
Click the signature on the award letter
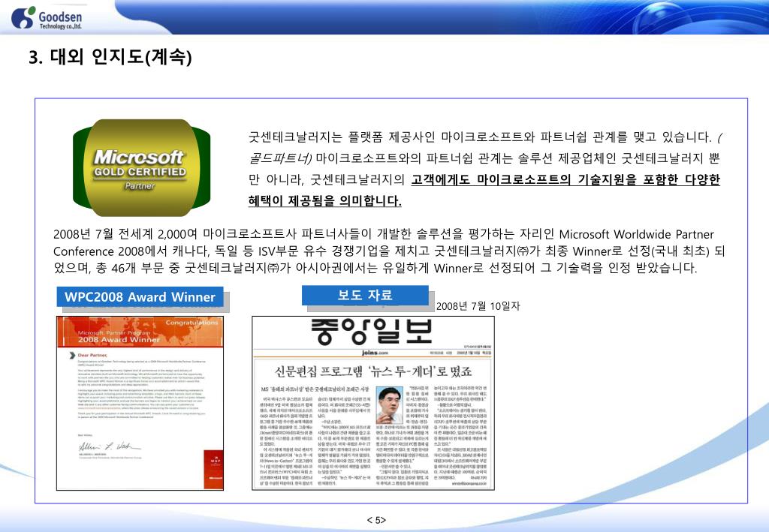(110, 446)
